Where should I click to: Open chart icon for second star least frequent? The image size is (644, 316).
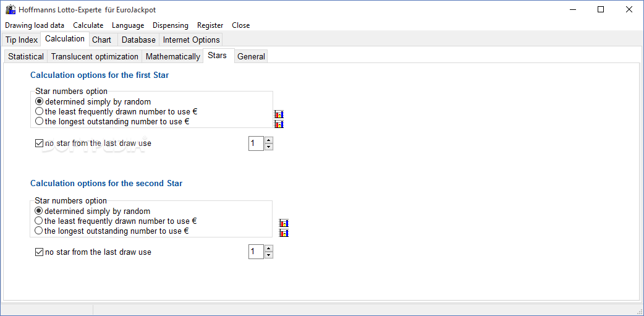284,223
